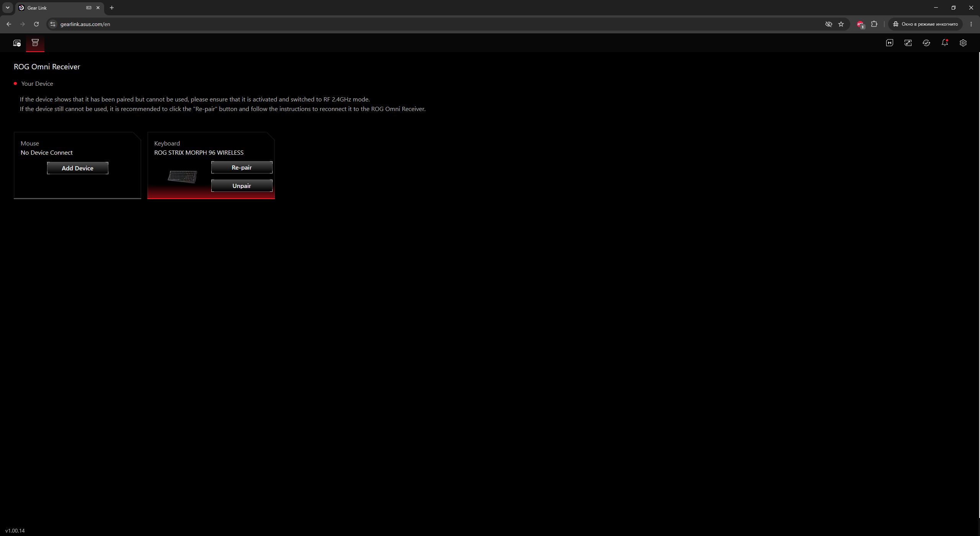980x536 pixels.
Task: Open Gear Link settings gear icon
Action: pos(963,43)
